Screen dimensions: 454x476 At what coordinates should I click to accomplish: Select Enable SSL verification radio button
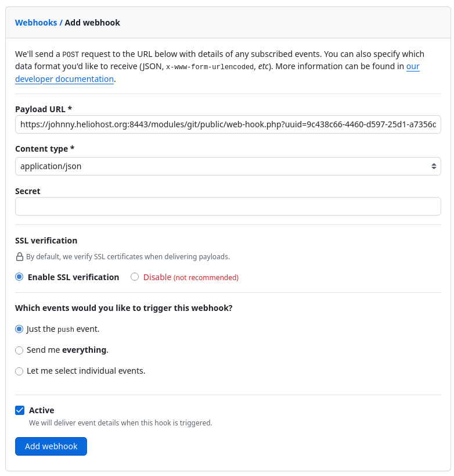tap(19, 277)
